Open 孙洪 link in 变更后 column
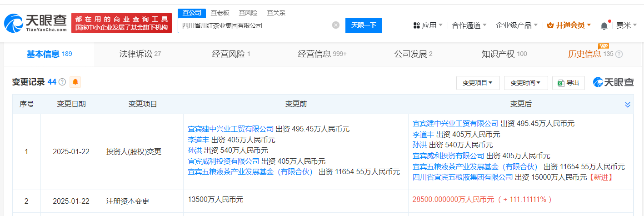Image resolution: width=644 pixels, height=216 pixels. pyautogui.click(x=419, y=145)
